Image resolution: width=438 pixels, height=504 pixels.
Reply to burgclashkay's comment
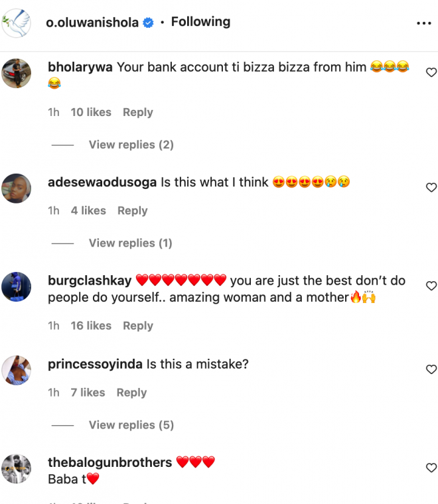(x=138, y=326)
